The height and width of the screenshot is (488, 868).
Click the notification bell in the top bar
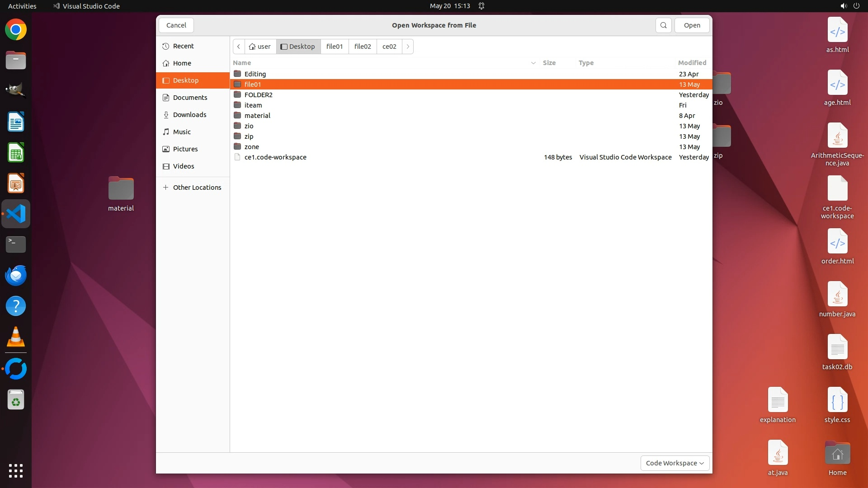[x=481, y=6]
